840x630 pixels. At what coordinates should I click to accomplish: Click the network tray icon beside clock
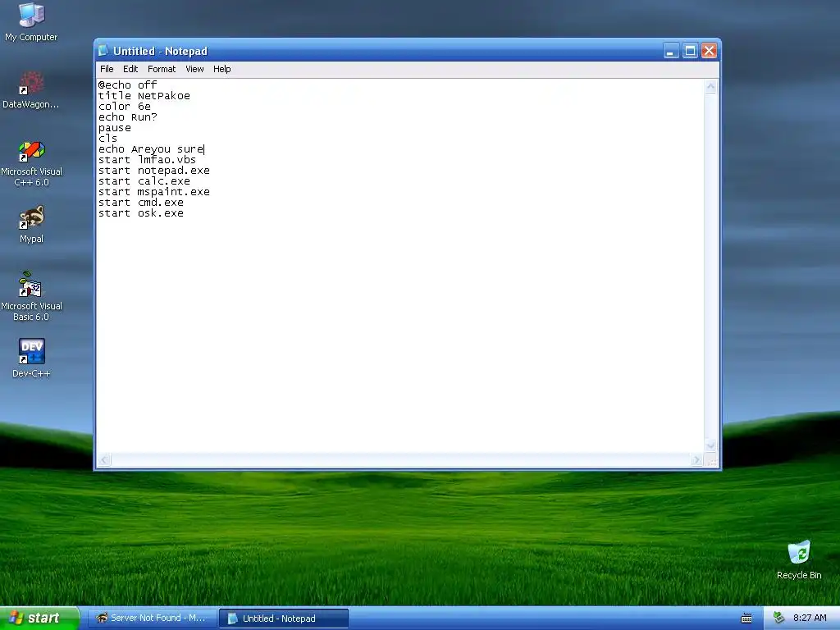pos(779,618)
